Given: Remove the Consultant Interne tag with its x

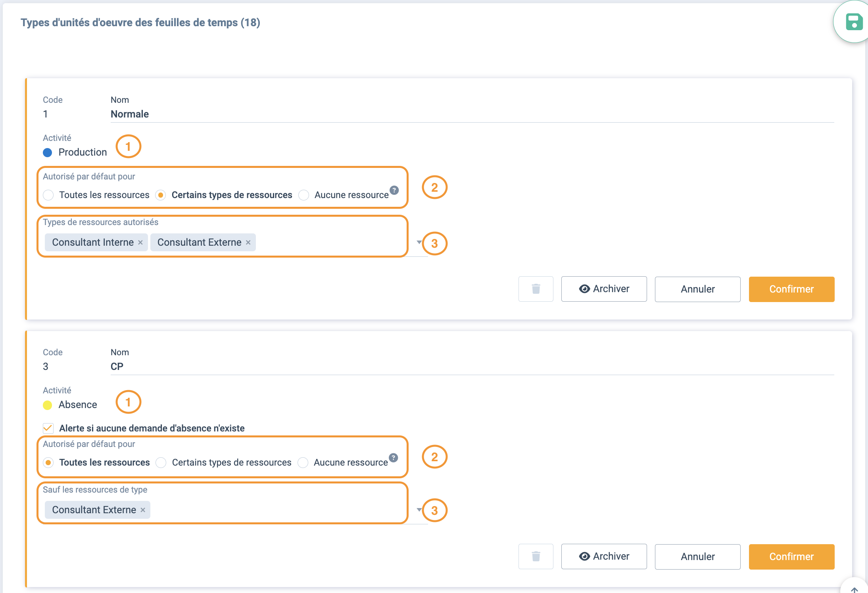Looking at the screenshot, I should (x=140, y=243).
